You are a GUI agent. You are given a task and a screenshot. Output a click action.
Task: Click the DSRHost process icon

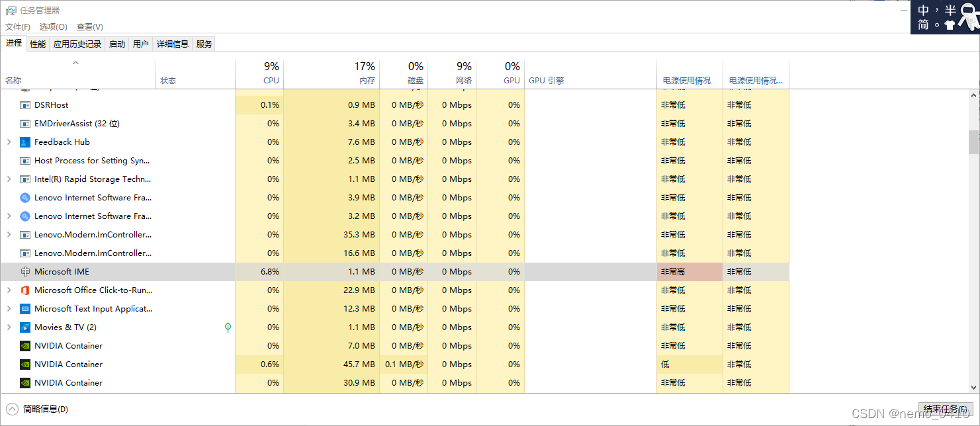coord(25,105)
